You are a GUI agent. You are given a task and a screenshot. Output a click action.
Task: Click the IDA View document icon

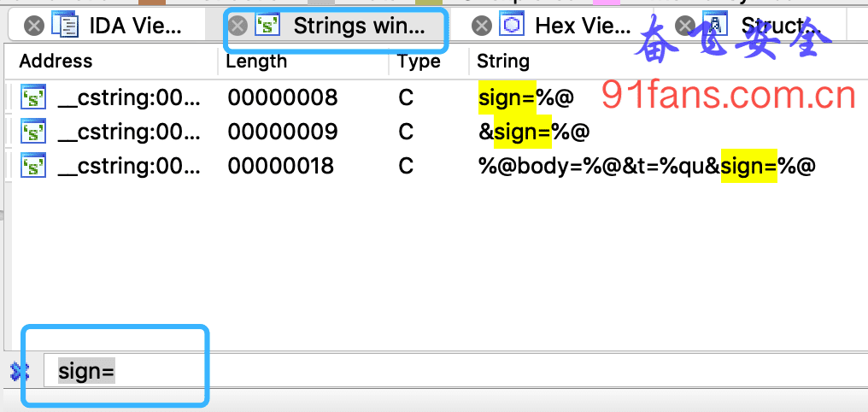pos(65,26)
